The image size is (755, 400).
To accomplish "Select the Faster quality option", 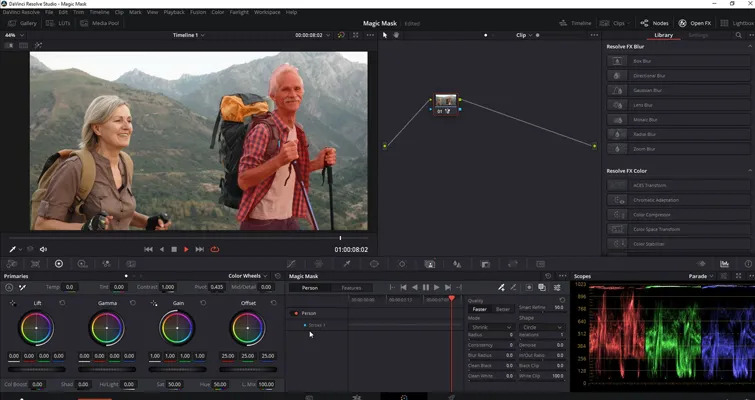I will (480, 309).
